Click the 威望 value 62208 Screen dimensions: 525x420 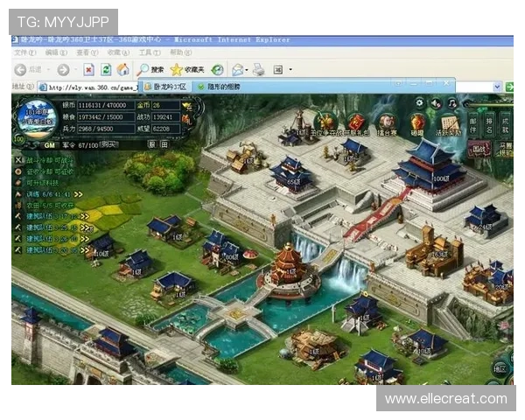(165, 129)
